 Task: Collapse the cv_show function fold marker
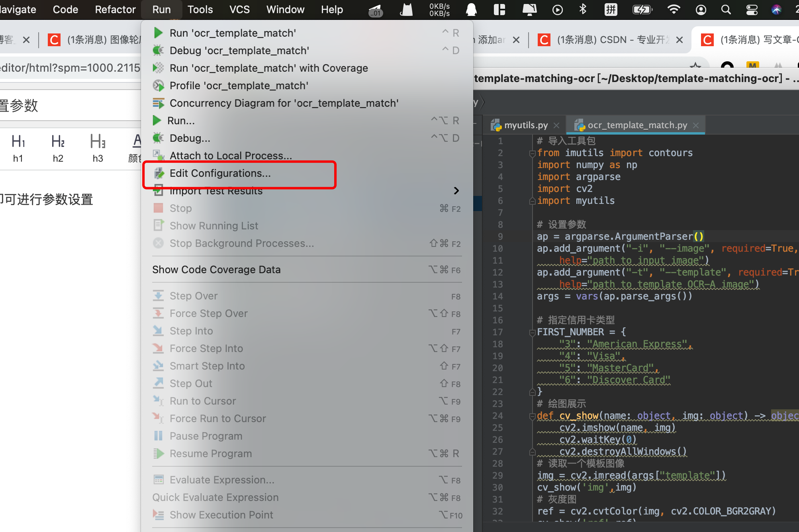coord(532,416)
